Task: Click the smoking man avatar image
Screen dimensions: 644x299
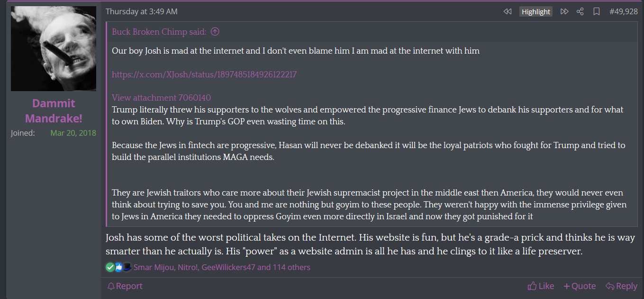Action: click(x=54, y=48)
